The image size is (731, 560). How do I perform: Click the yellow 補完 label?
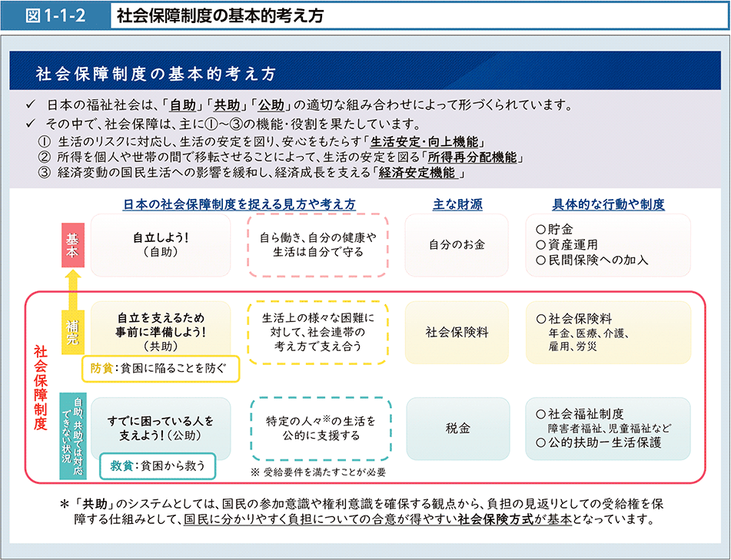72,330
